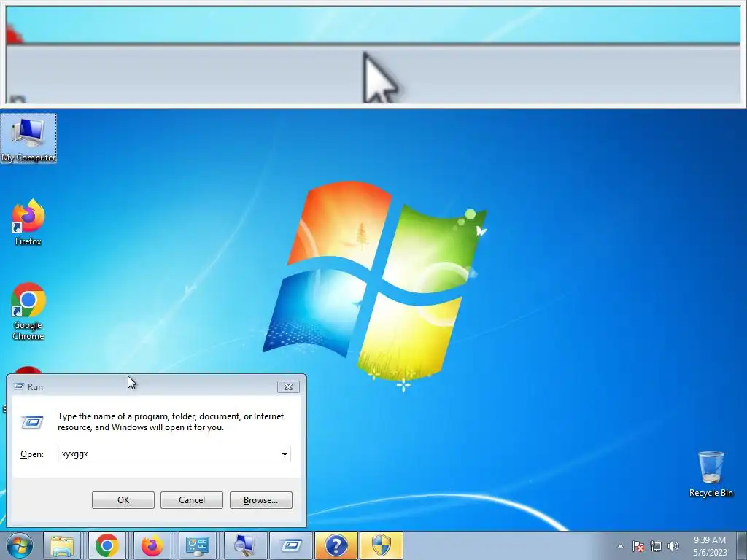Screen dimensions: 747x560
Task: Open the Control Panel taskbar icon
Action: [197, 545]
